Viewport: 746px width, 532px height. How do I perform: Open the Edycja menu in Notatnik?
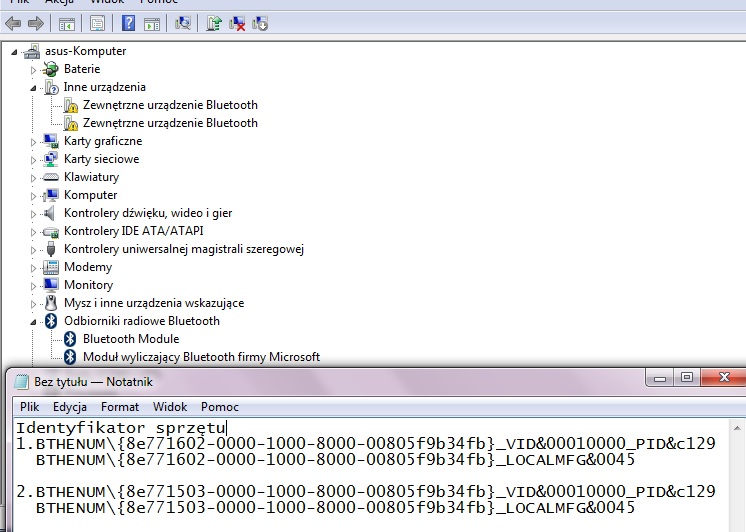click(70, 407)
